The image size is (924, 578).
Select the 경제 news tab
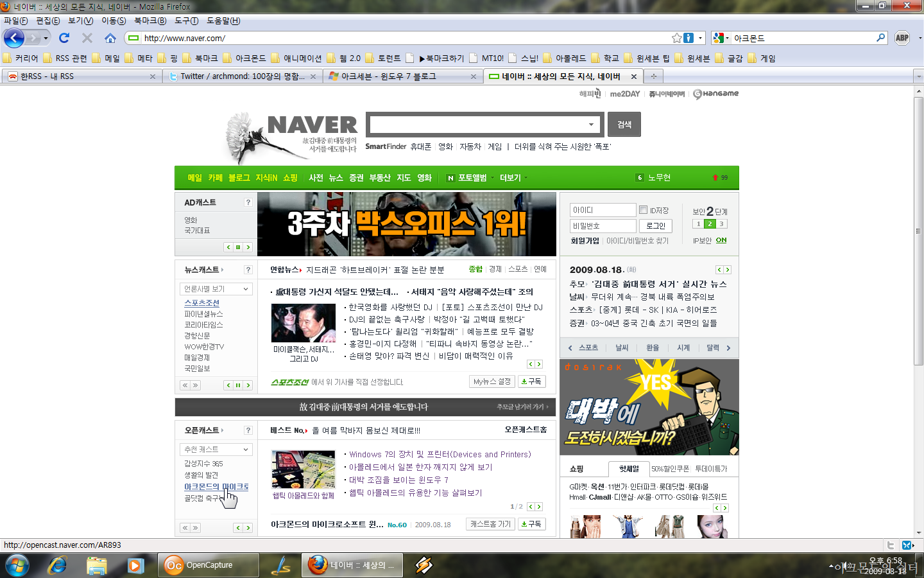495,270
